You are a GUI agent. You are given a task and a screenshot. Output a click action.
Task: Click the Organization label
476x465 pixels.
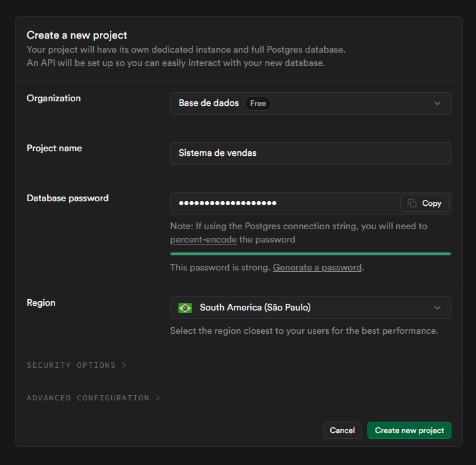pos(54,99)
